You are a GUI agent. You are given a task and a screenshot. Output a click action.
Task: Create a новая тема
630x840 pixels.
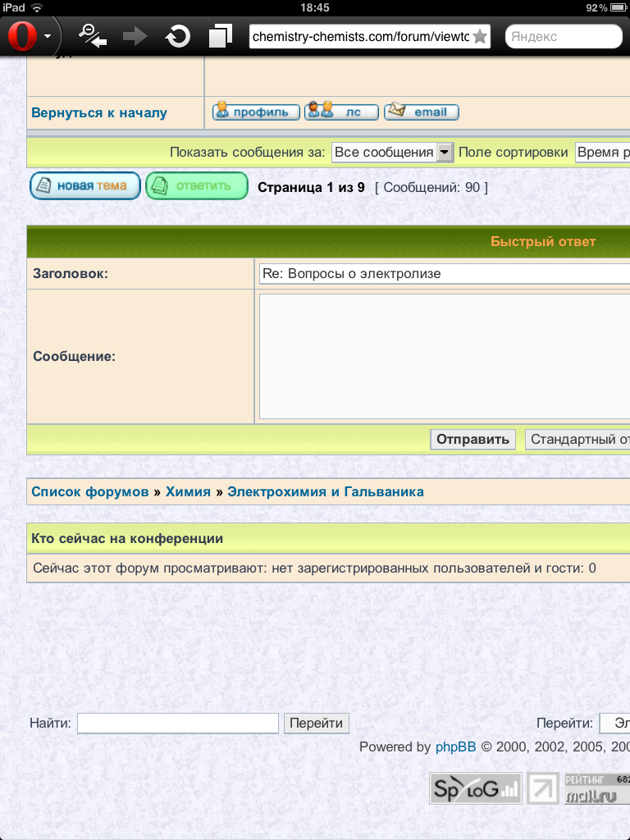[85, 186]
